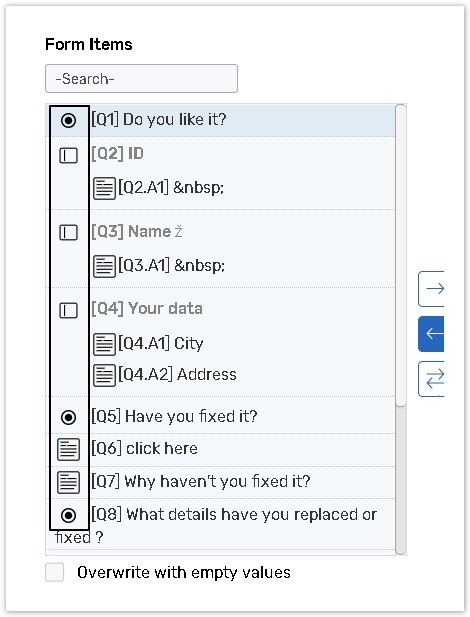Click the blue left arrow button
The height and width of the screenshot is (617, 470).
[431, 334]
